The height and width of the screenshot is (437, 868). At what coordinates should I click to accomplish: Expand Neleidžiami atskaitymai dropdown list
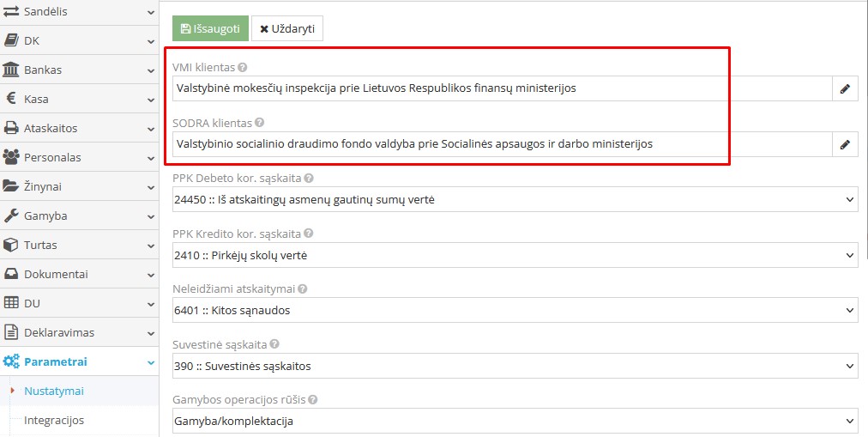point(514,311)
